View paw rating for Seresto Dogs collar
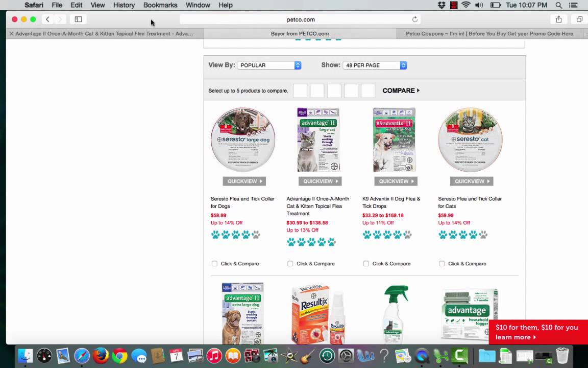Screen dimensions: 588x368 tap(235, 235)
